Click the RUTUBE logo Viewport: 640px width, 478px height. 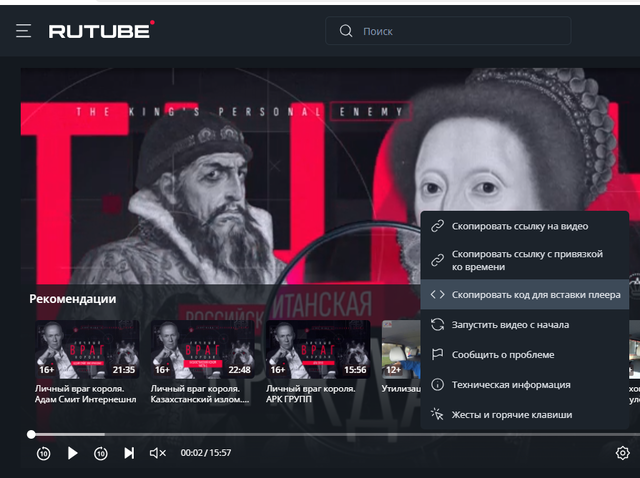coord(101,31)
